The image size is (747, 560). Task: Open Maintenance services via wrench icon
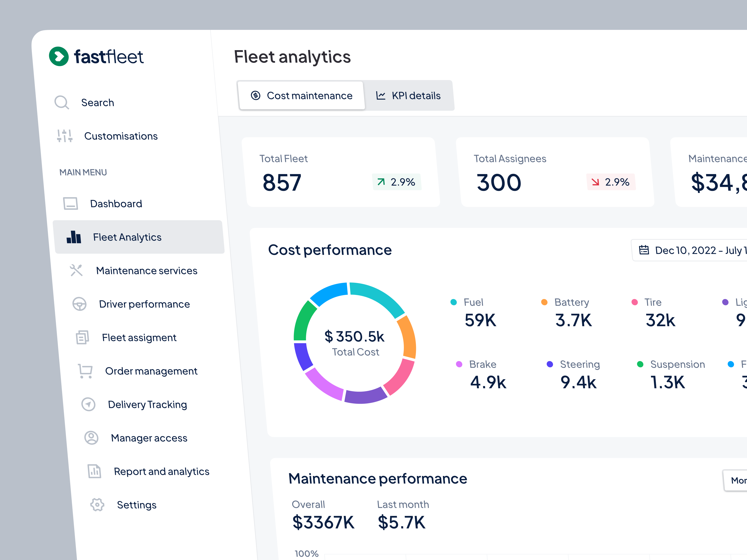pos(77,270)
